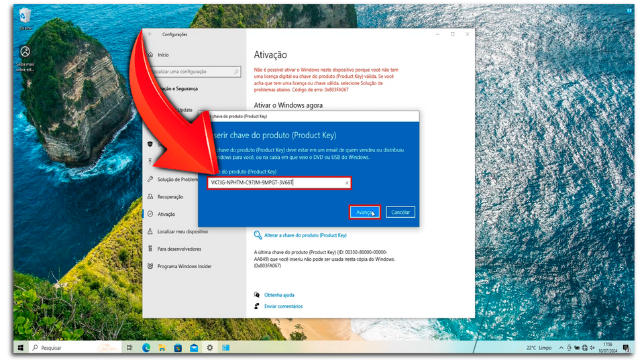Viewport: 644px width, 362px height.
Task: Click the Localizar meu dispositivo icon
Action: click(x=150, y=231)
